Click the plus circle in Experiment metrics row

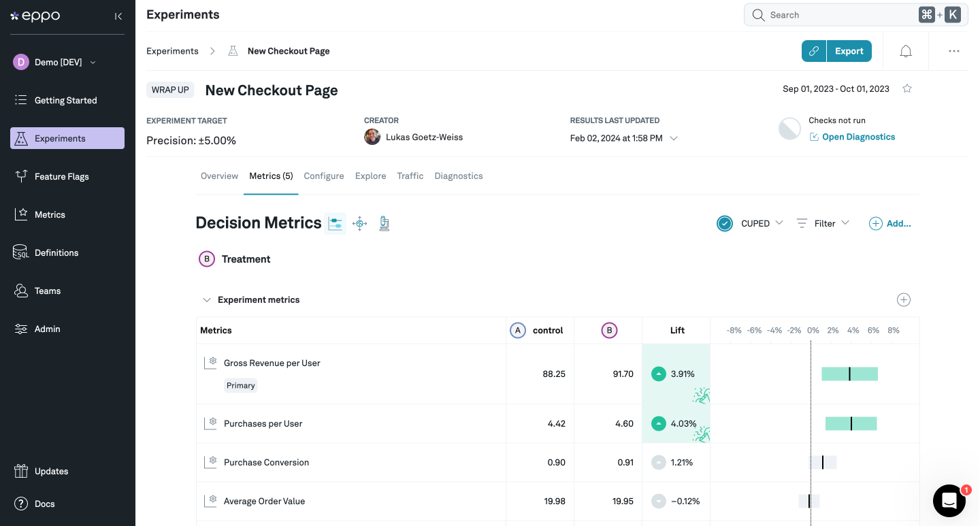click(903, 300)
